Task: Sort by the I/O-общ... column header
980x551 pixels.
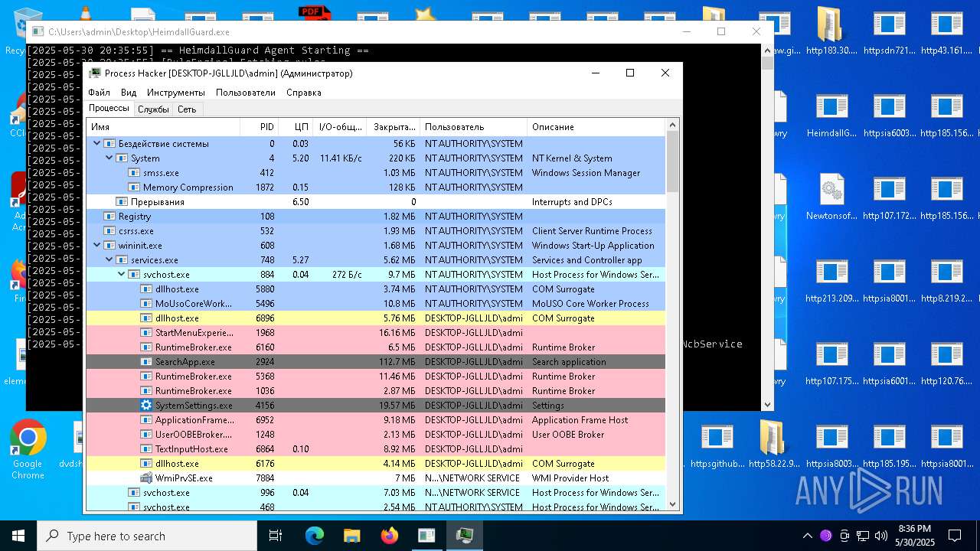Action: (341, 127)
